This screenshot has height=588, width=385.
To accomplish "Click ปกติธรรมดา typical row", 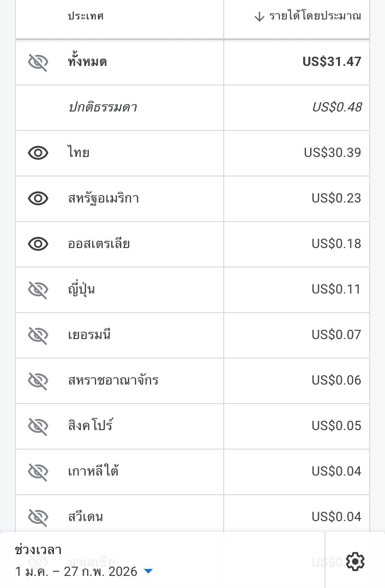I will 102,107.
